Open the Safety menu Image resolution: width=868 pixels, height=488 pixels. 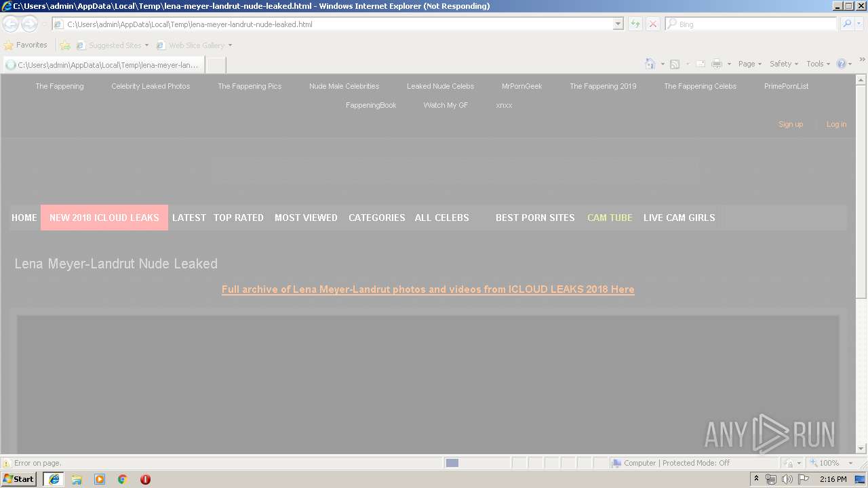point(784,64)
